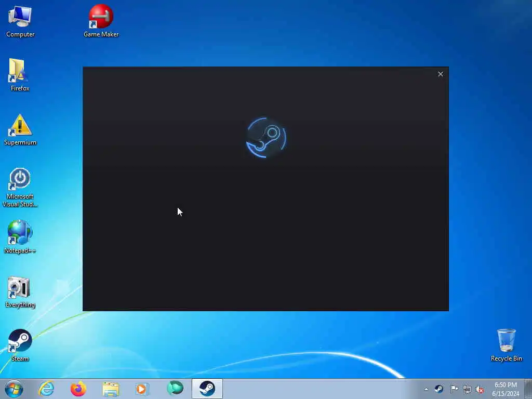Open Windows Media Player from the taskbar
The image size is (532, 399).
[x=142, y=389]
